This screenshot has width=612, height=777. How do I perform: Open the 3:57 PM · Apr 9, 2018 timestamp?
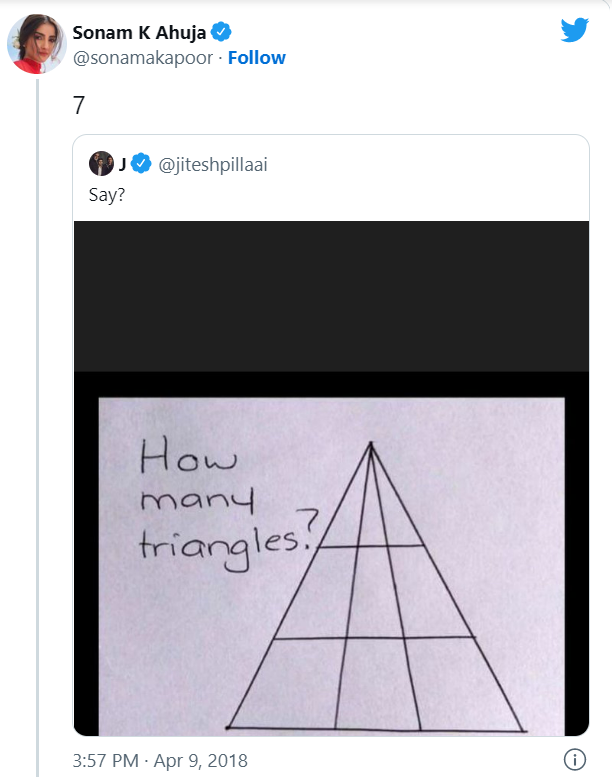click(160, 760)
